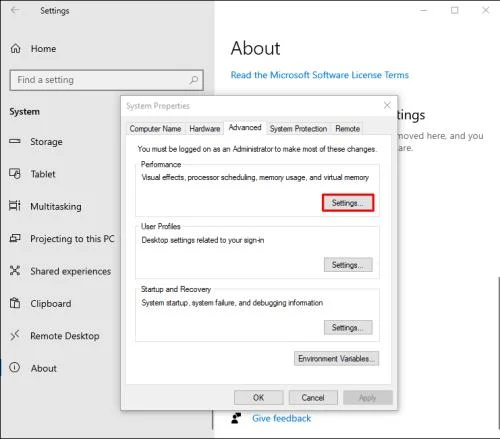The width and height of the screenshot is (500, 439).
Task: Open the System Protection tab
Action: pos(298,129)
